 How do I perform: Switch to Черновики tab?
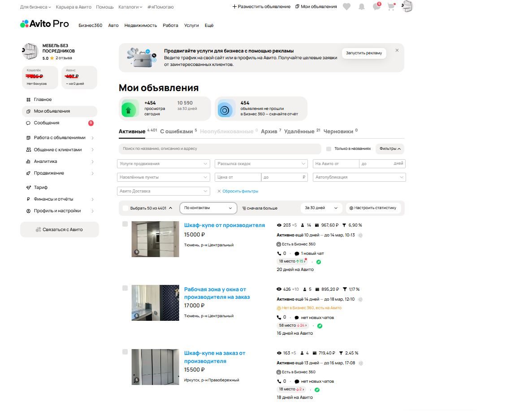click(x=338, y=131)
